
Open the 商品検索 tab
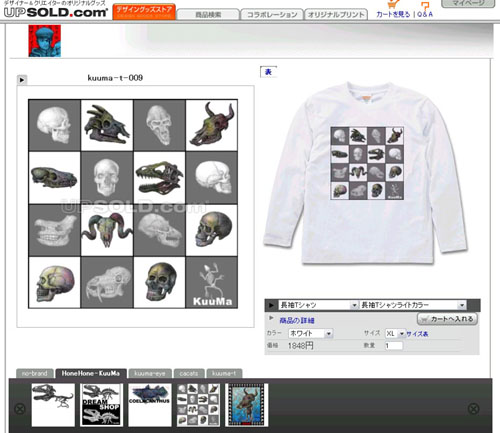tap(208, 15)
